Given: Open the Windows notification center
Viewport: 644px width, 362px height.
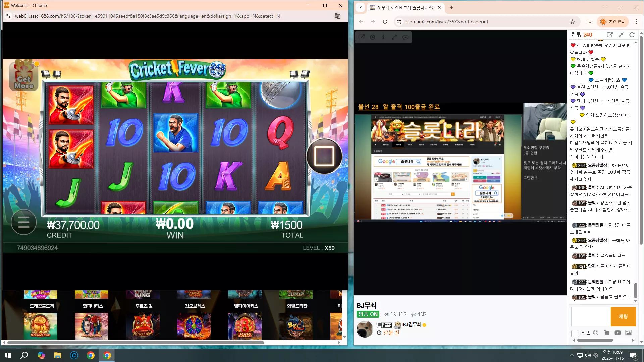Looking at the screenshot, I should point(634,355).
